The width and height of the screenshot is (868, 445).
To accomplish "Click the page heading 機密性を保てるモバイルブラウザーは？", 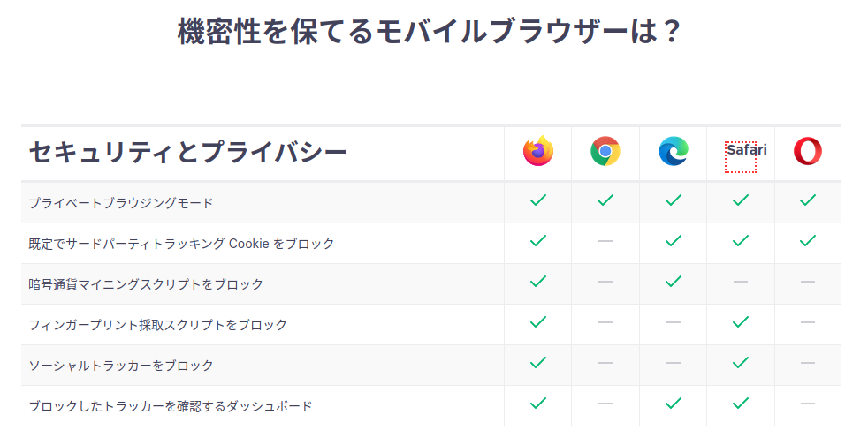I will 430,32.
